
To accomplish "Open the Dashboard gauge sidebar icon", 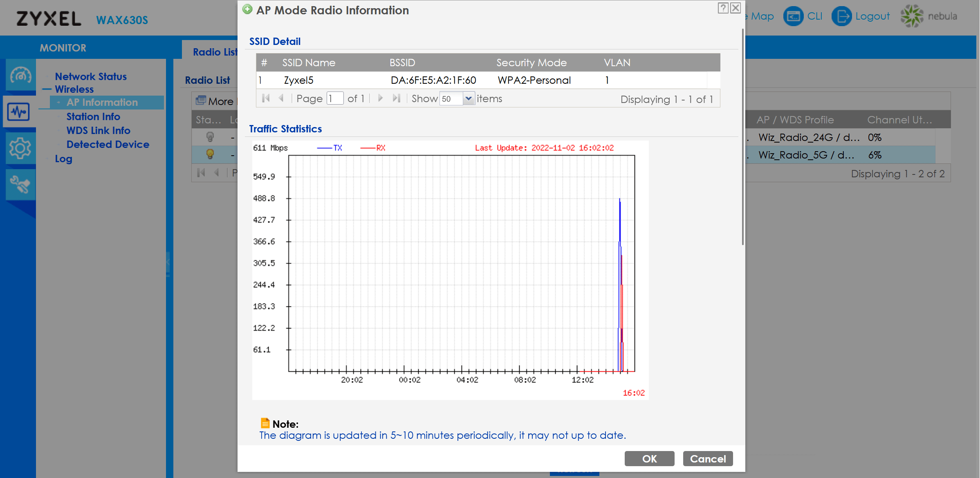I will pos(20,75).
